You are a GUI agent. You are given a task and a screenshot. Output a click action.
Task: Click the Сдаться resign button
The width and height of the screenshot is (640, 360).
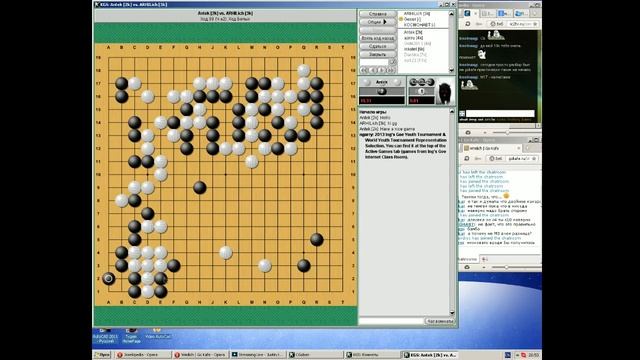pos(378,46)
